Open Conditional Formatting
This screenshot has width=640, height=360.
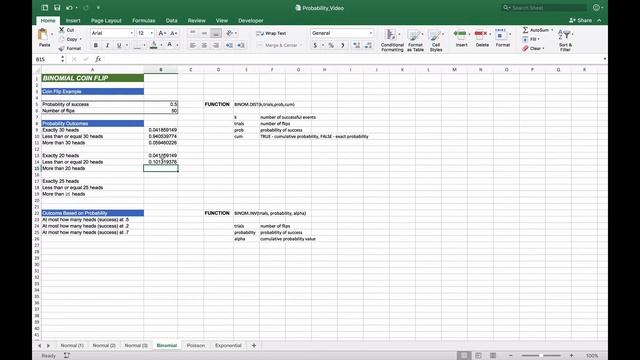coord(391,40)
